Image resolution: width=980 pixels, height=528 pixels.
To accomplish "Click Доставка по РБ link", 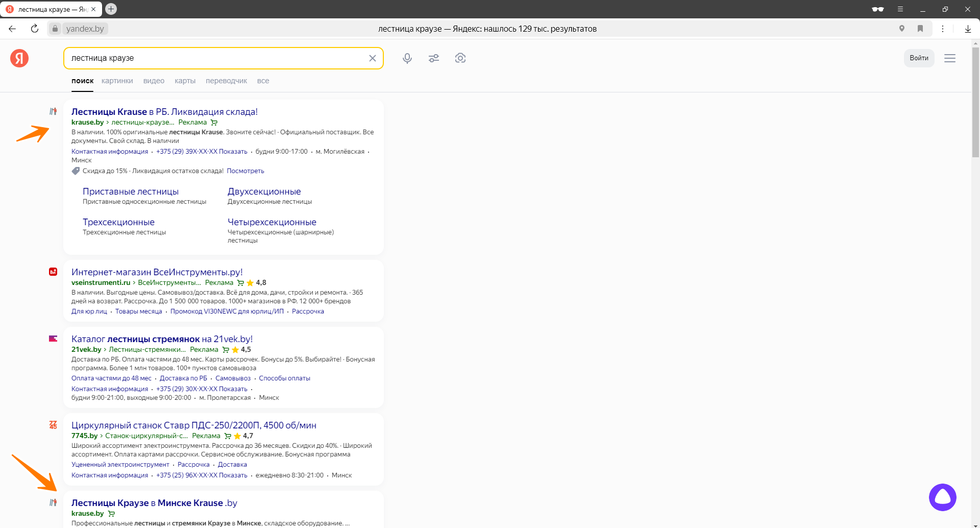I will [x=183, y=378].
